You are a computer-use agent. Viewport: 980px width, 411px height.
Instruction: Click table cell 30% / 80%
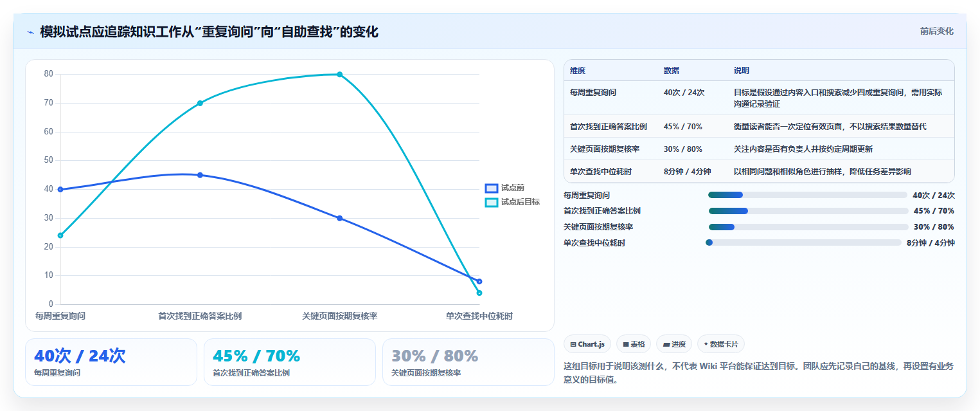[683, 149]
